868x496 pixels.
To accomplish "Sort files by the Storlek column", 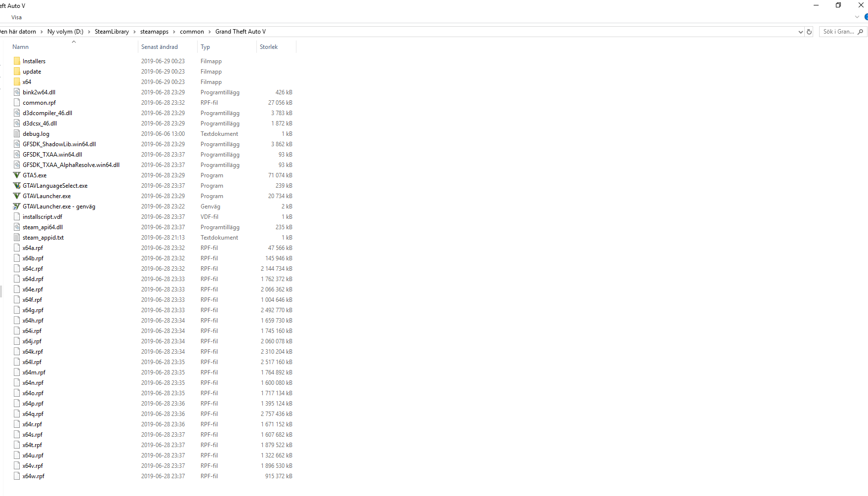I will 269,47.
